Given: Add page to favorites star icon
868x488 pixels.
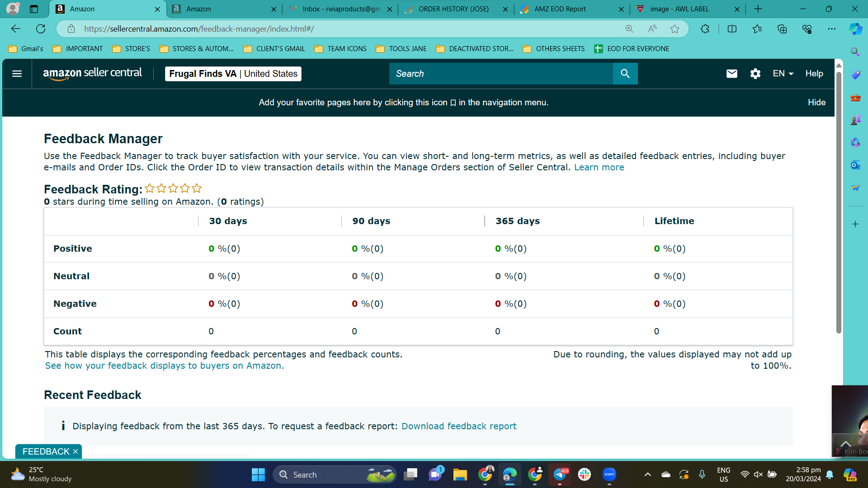Looking at the screenshot, I should 675,29.
